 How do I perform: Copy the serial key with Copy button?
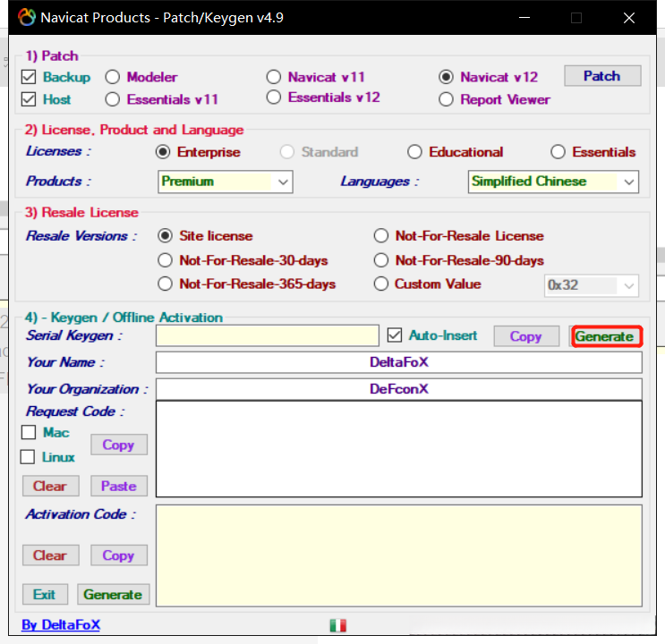(x=526, y=336)
